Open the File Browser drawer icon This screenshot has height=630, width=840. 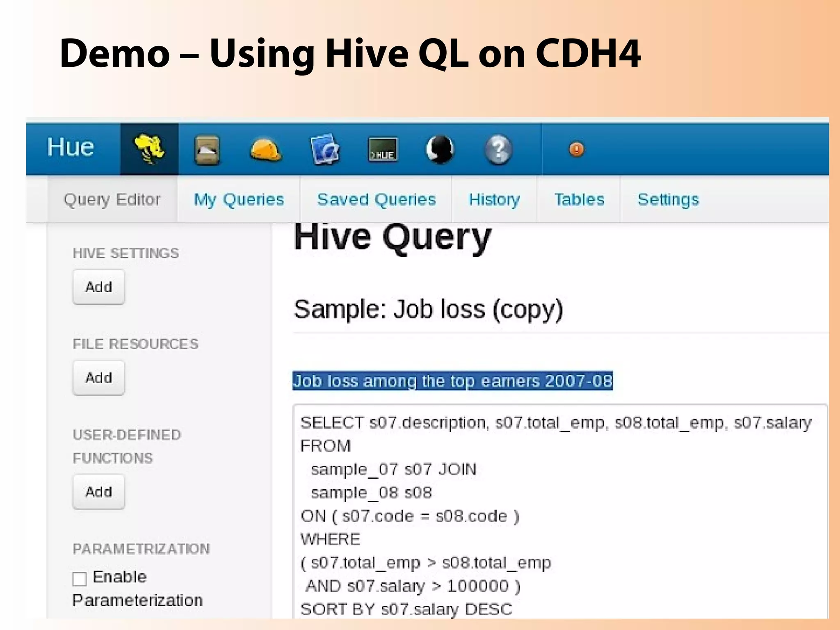point(207,150)
